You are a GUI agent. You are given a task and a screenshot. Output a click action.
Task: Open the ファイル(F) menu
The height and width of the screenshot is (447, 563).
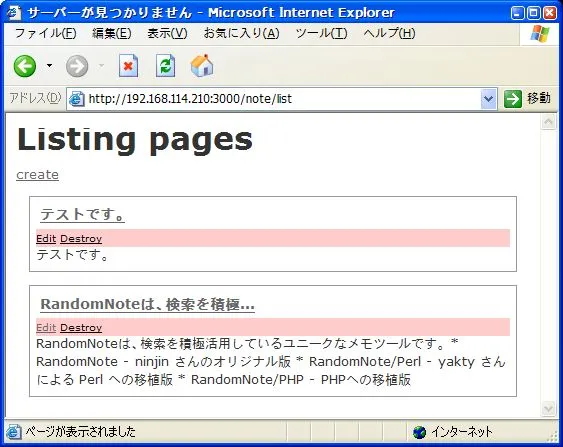pyautogui.click(x=45, y=33)
